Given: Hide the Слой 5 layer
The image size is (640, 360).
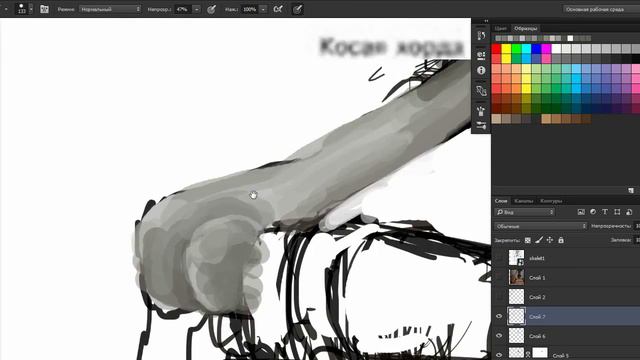Looking at the screenshot, I should click(x=499, y=354).
